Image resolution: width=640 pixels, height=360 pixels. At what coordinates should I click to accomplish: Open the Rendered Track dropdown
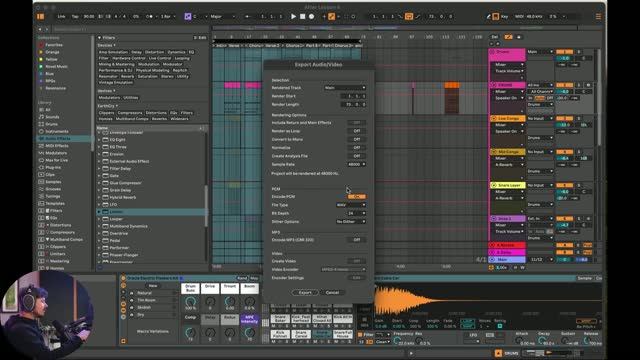coord(345,88)
